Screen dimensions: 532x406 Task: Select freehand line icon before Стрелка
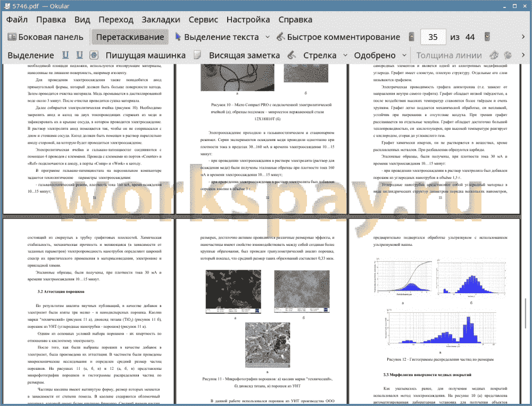(292, 55)
